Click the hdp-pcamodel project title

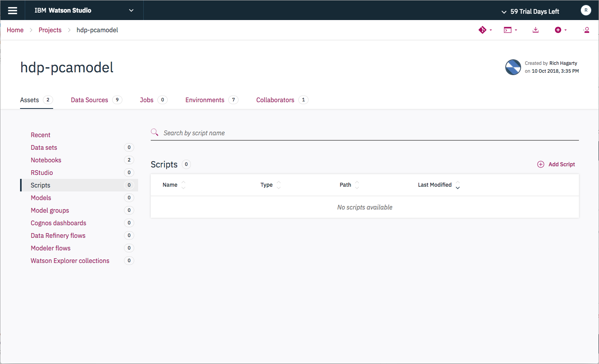[67, 68]
